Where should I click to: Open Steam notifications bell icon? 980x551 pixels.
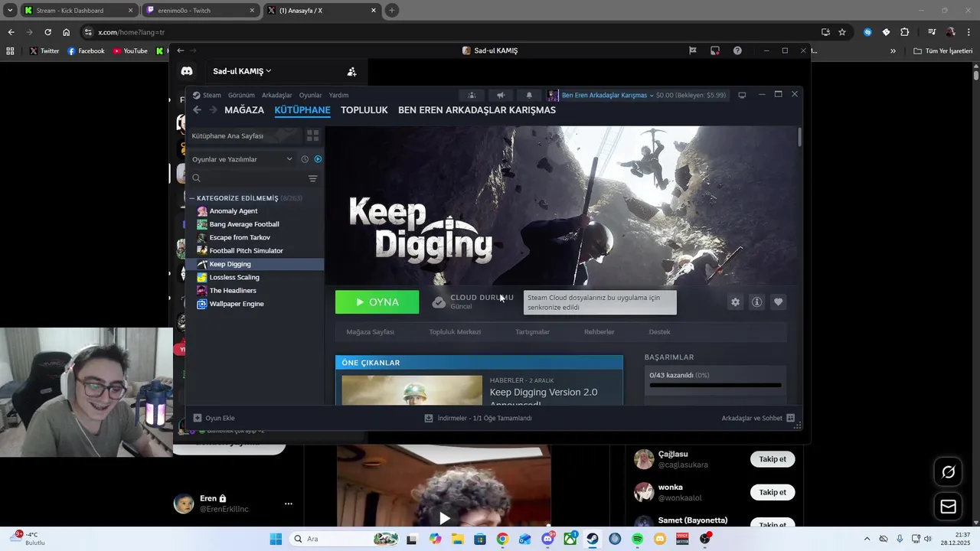(x=529, y=96)
